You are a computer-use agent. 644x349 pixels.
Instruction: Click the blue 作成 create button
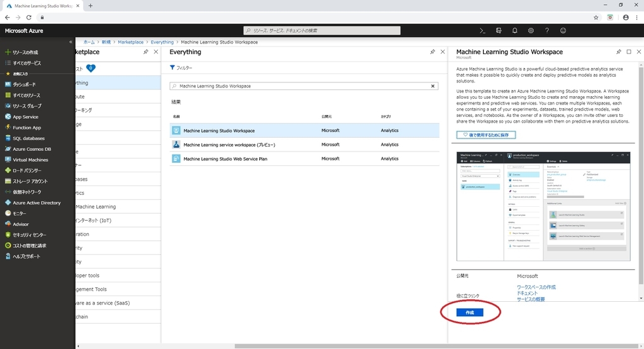click(x=469, y=313)
